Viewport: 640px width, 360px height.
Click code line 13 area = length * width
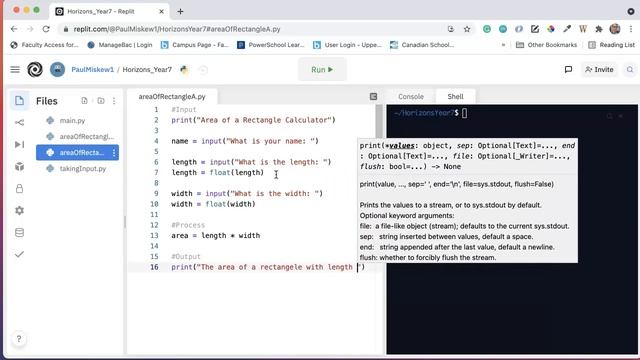[x=216, y=236]
